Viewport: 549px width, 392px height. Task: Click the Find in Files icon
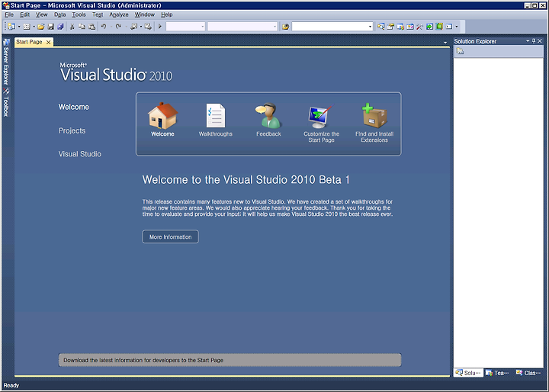pyautogui.click(x=286, y=27)
